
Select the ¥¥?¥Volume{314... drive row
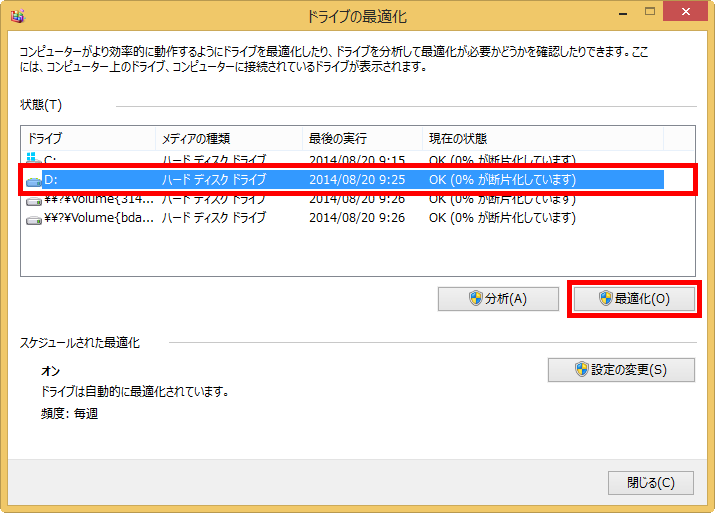click(x=345, y=199)
